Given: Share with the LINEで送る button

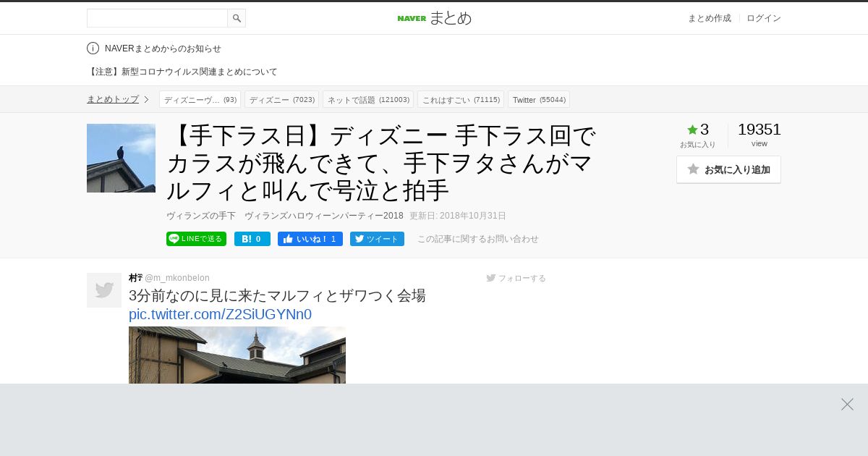Looking at the screenshot, I should coord(196,239).
